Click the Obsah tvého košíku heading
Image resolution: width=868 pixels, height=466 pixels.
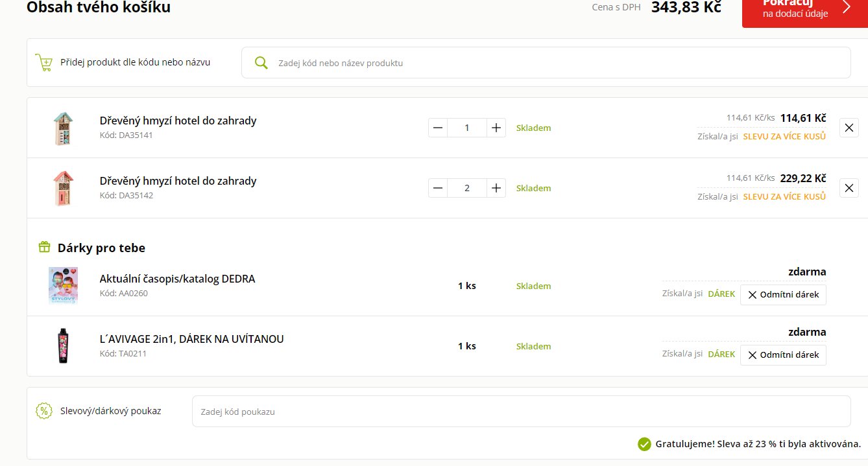pos(99,8)
